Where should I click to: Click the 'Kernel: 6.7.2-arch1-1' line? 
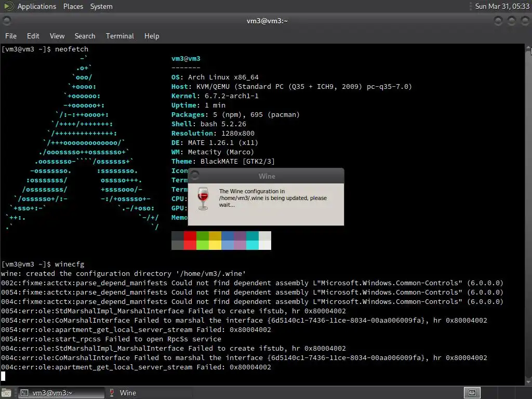pos(215,96)
